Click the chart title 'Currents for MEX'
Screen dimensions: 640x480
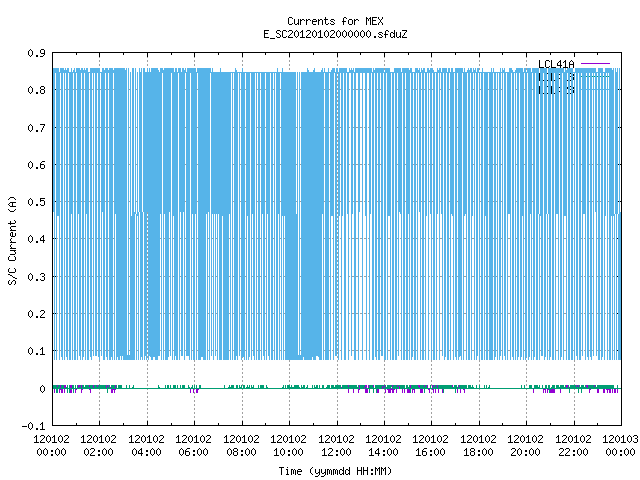(335, 21)
